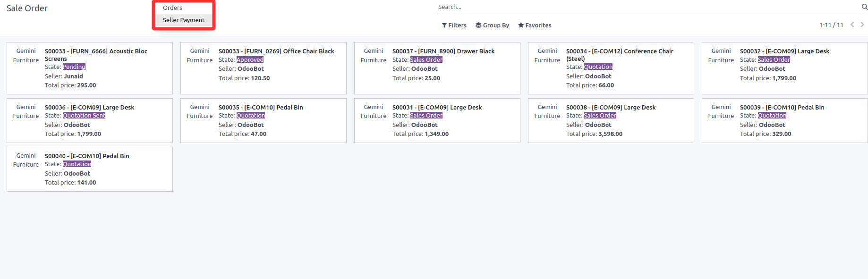Click the 1-11 / 11 pager counter
Viewport: 868px width, 279px height.
pos(831,25)
